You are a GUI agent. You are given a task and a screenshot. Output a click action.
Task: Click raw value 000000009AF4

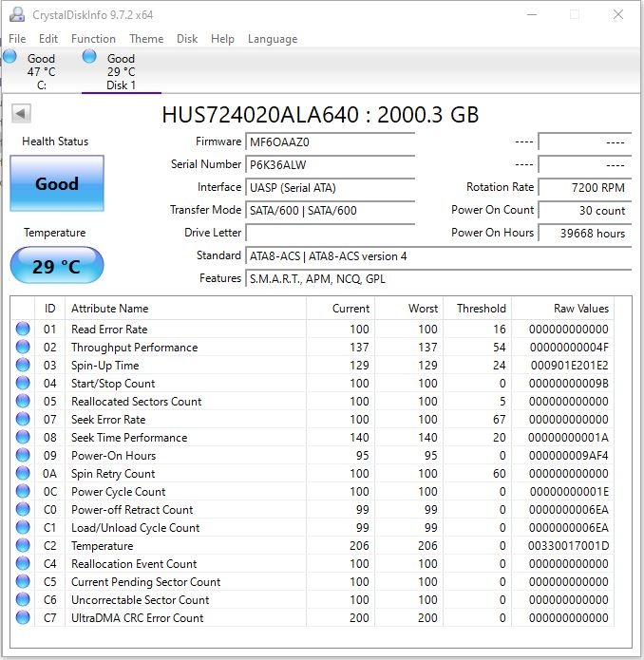pos(569,456)
